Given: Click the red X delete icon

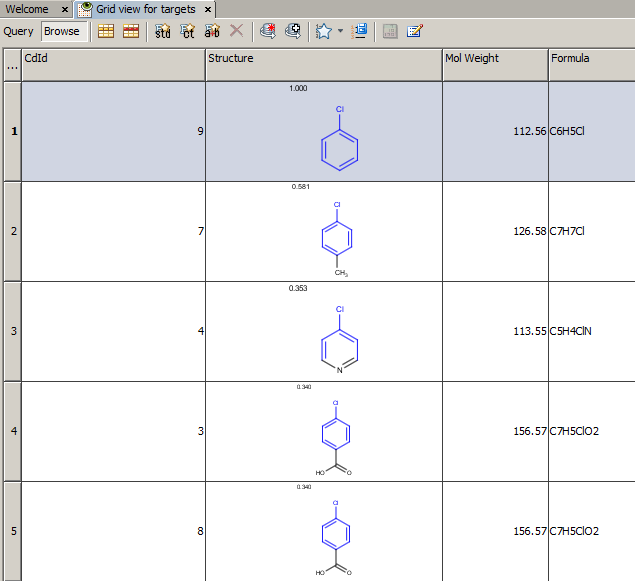Looking at the screenshot, I should pos(236,31).
